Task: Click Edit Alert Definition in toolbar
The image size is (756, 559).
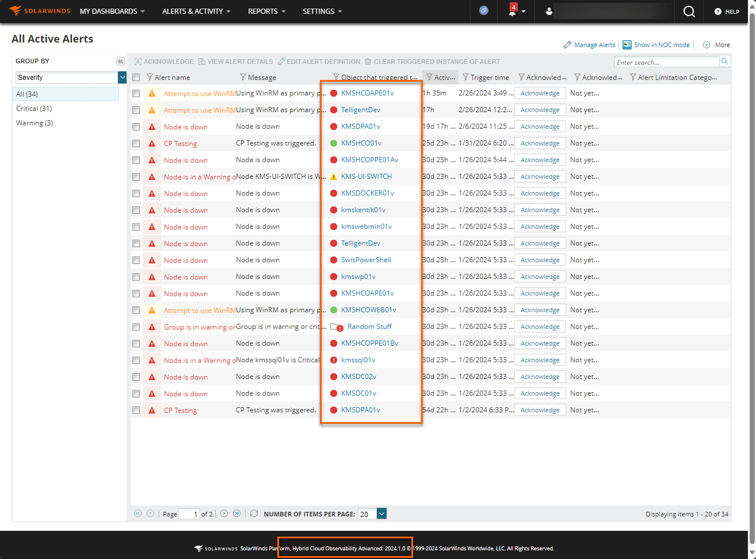Action: pyautogui.click(x=319, y=62)
